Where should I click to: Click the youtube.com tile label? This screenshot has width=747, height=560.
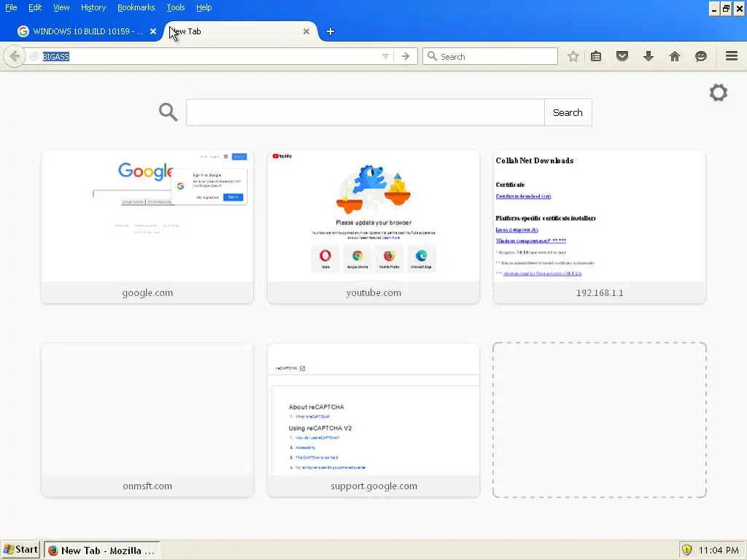click(x=373, y=292)
